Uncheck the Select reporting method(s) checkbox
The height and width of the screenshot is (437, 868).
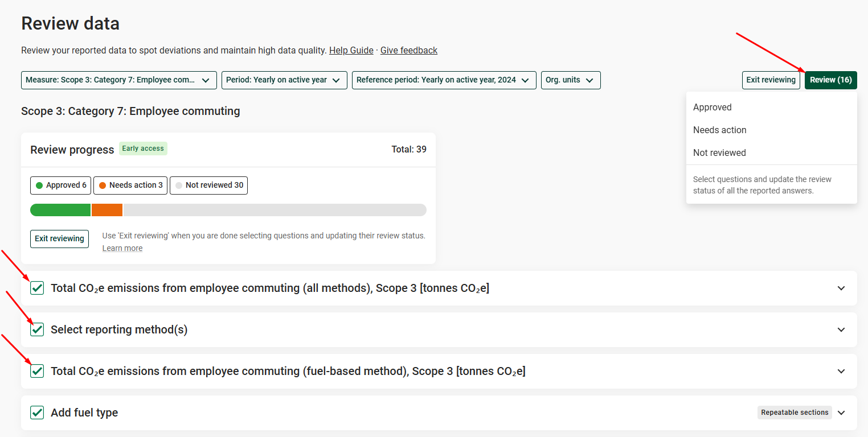(37, 329)
